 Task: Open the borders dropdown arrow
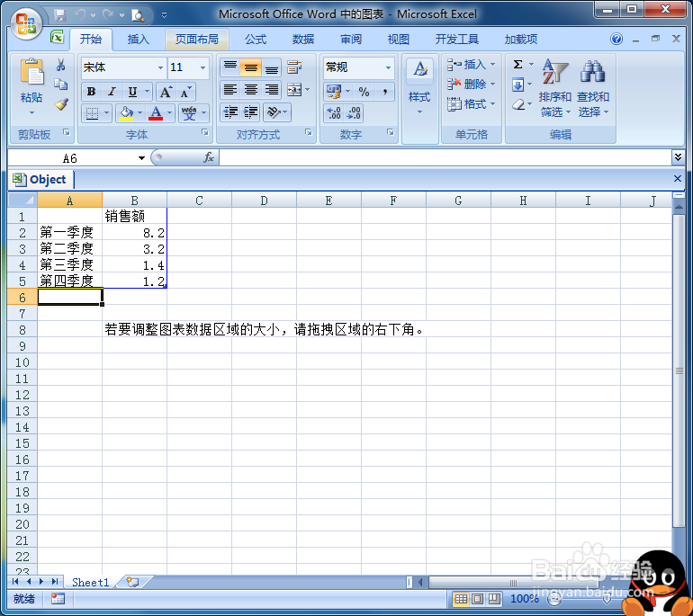(106, 113)
